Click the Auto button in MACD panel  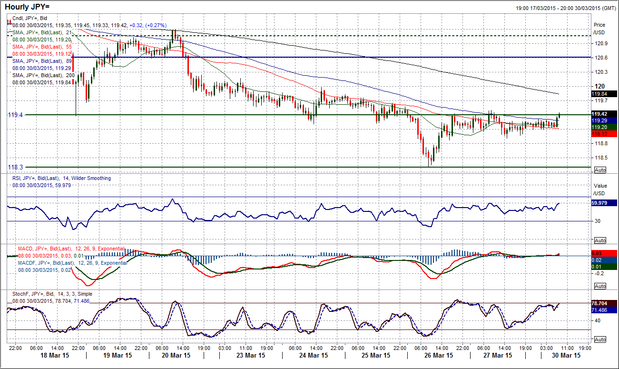point(600,286)
